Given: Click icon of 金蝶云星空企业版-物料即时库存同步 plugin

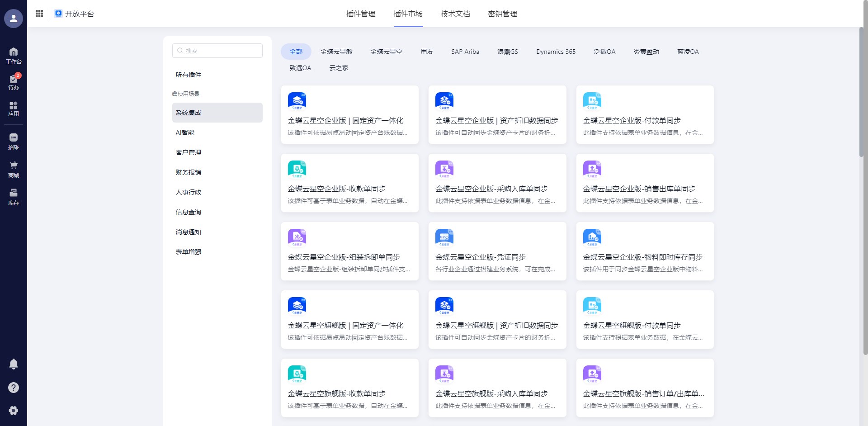Looking at the screenshot, I should (592, 237).
